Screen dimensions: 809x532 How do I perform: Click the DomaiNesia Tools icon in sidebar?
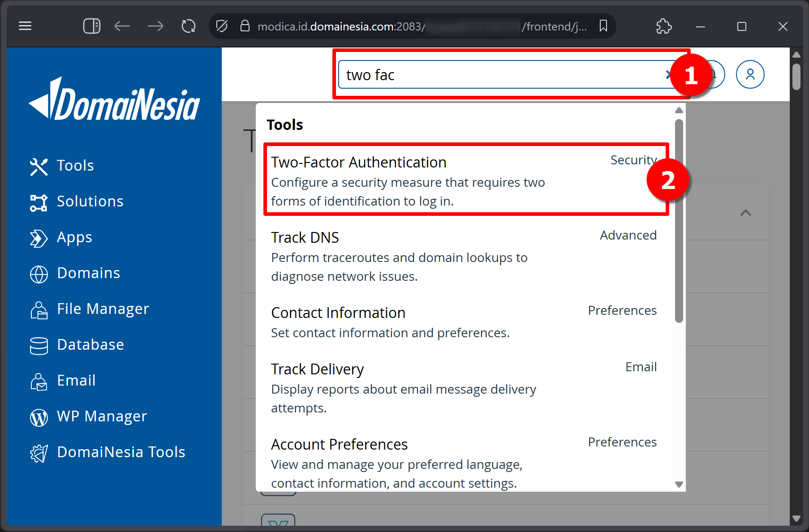tap(39, 453)
